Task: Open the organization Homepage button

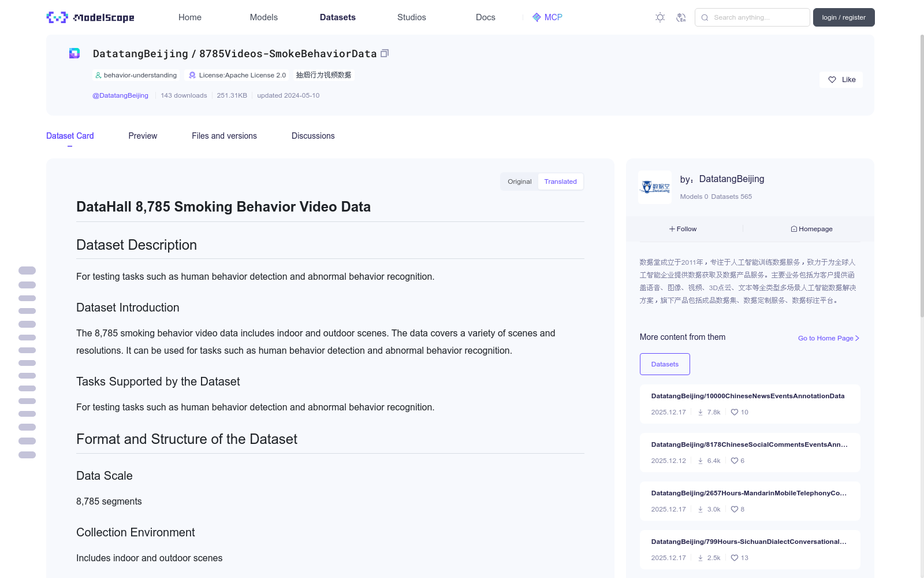Action: coord(812,229)
